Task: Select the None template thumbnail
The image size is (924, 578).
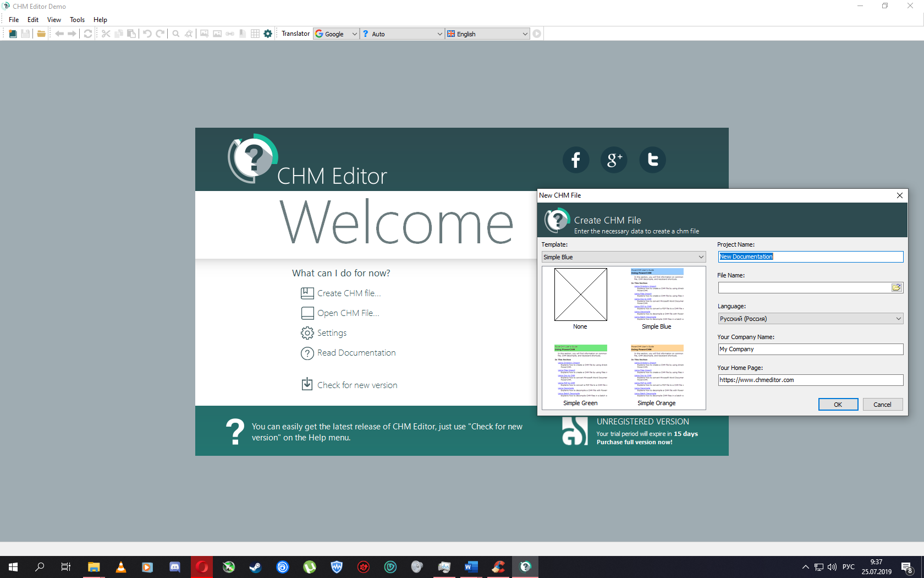Action: pyautogui.click(x=580, y=299)
